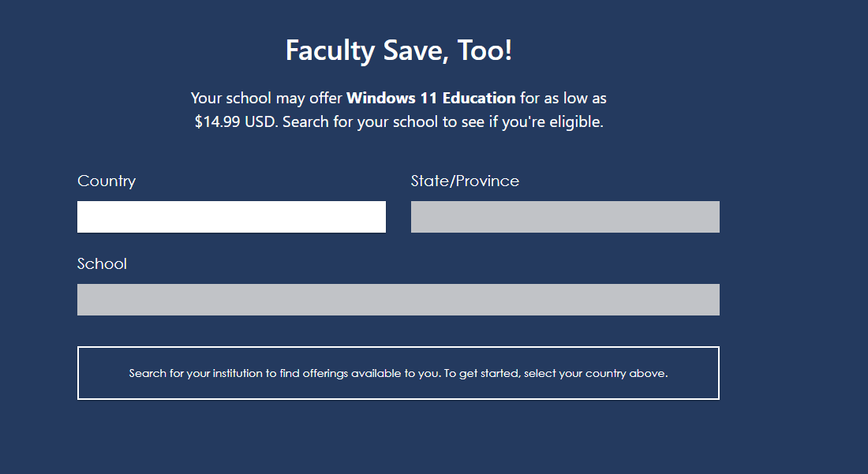The height and width of the screenshot is (474, 868).
Task: Click the institution search instruction message
Action: pyautogui.click(x=398, y=372)
